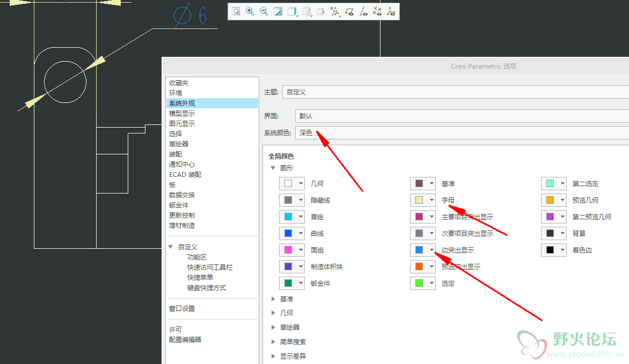Expand the 草绘器 color section
This screenshot has height=364, width=629.
coord(273,328)
